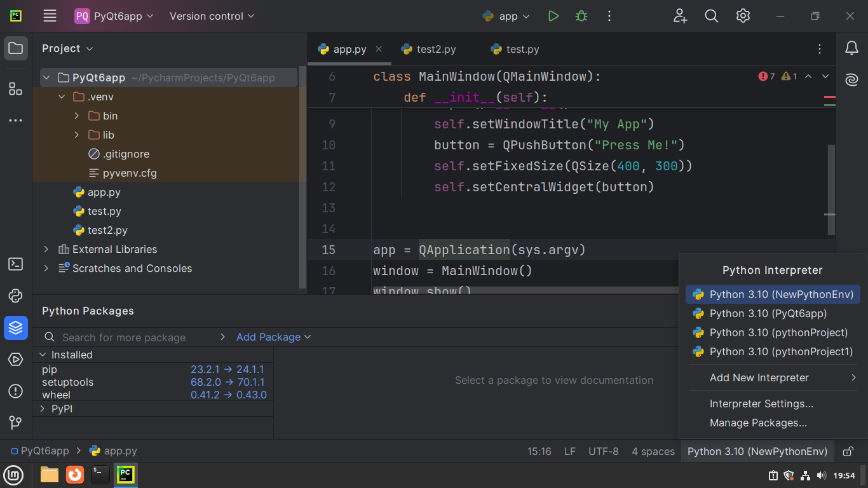
Task: Click the pip upgrade 23.2.1 → 24.1.1 link
Action: tap(227, 369)
